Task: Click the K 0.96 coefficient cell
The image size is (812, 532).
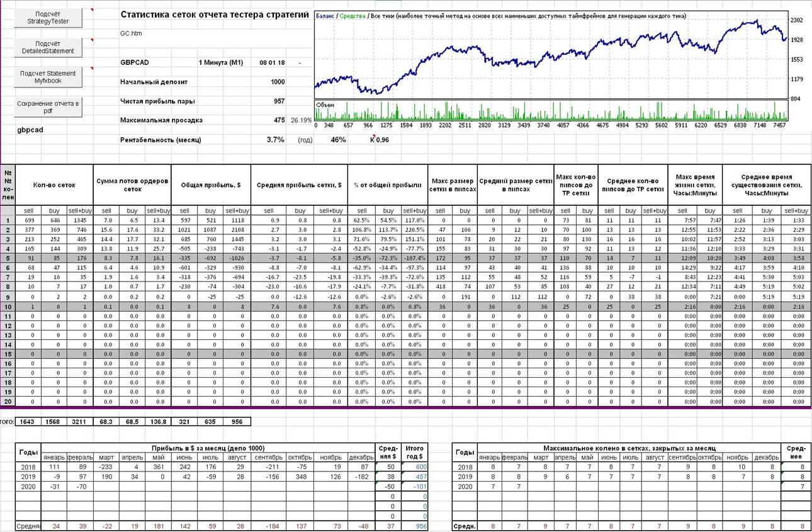Action: [380, 139]
